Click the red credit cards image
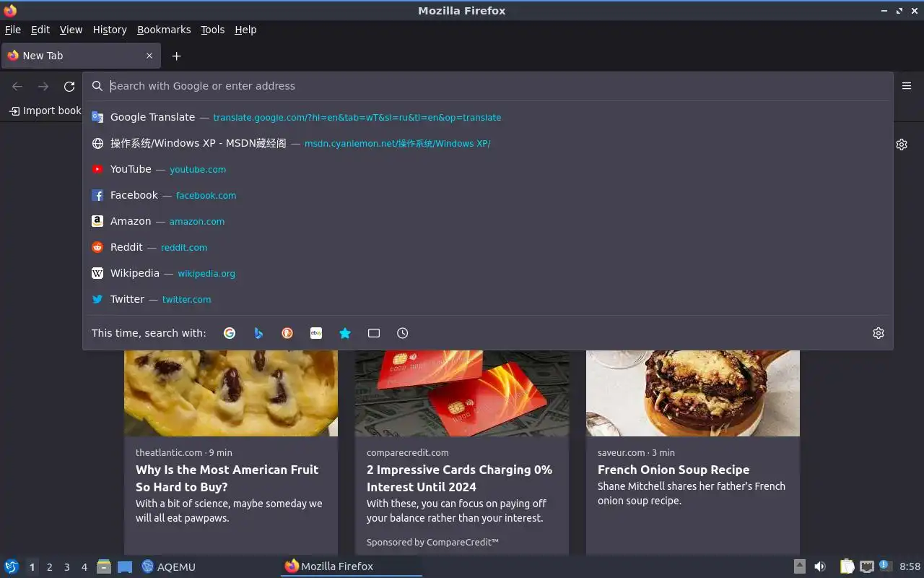The image size is (924, 578). coord(462,393)
